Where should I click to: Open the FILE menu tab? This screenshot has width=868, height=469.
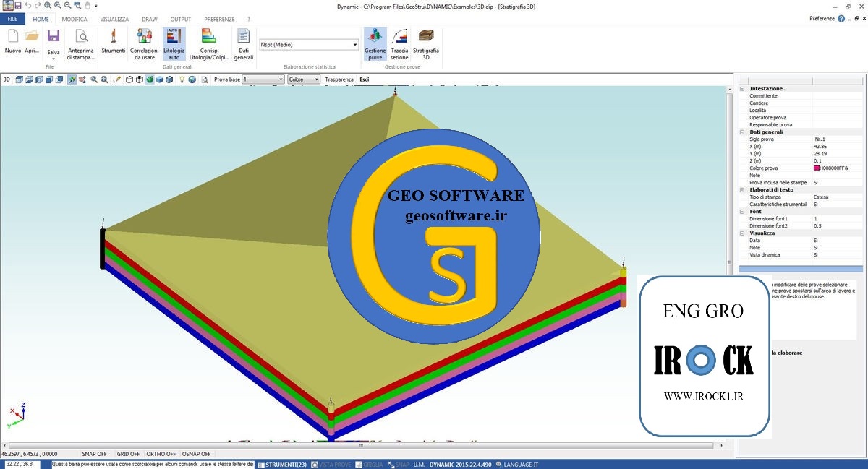click(12, 19)
